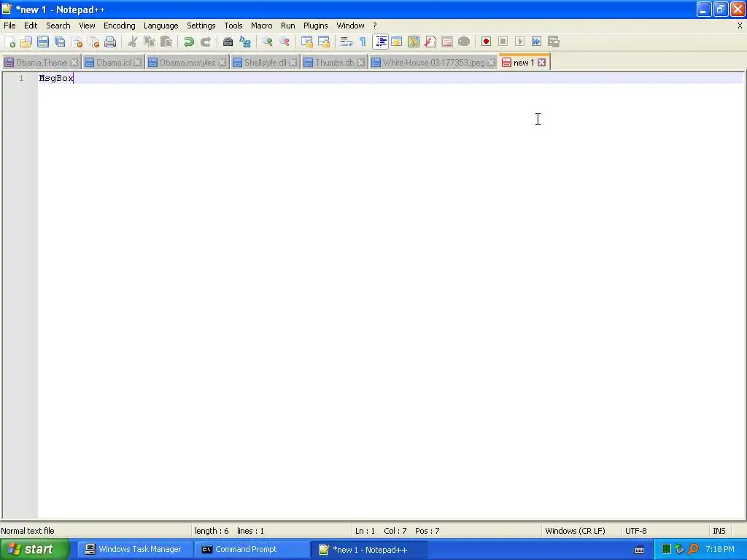This screenshot has width=747, height=560.
Task: Open the Language menu
Action: tap(161, 26)
